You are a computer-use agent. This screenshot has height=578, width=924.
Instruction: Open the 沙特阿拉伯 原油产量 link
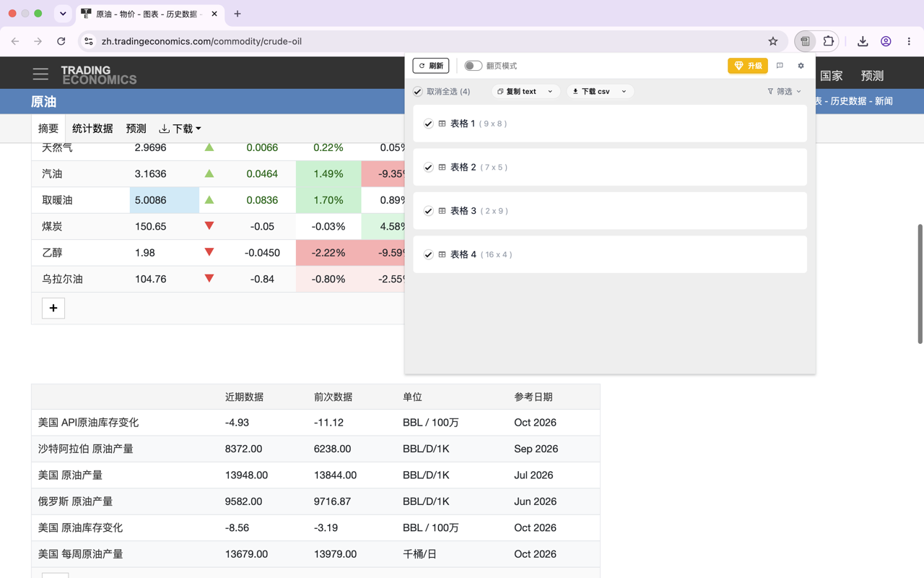tap(86, 449)
